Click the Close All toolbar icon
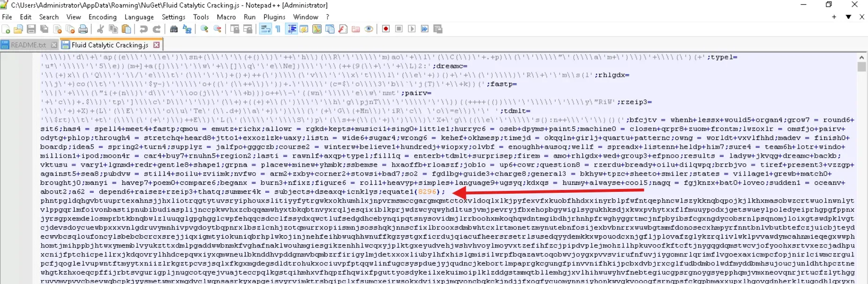 pyautogui.click(x=70, y=29)
